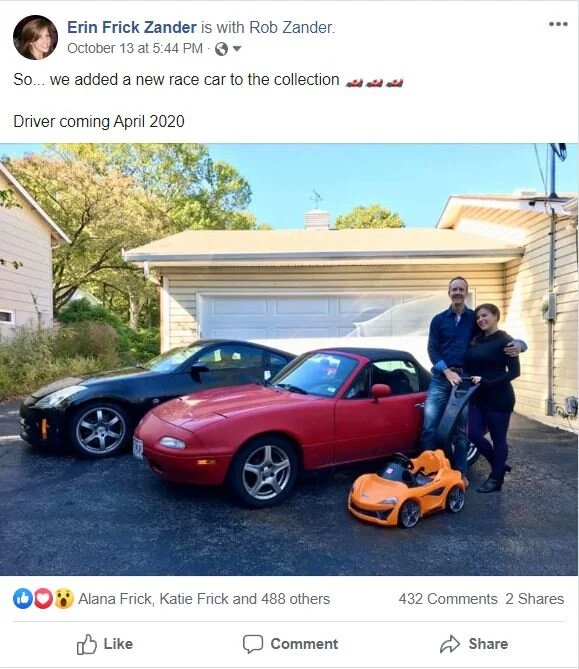Like the post with the Like button
The height and width of the screenshot is (669, 579).
[105, 644]
